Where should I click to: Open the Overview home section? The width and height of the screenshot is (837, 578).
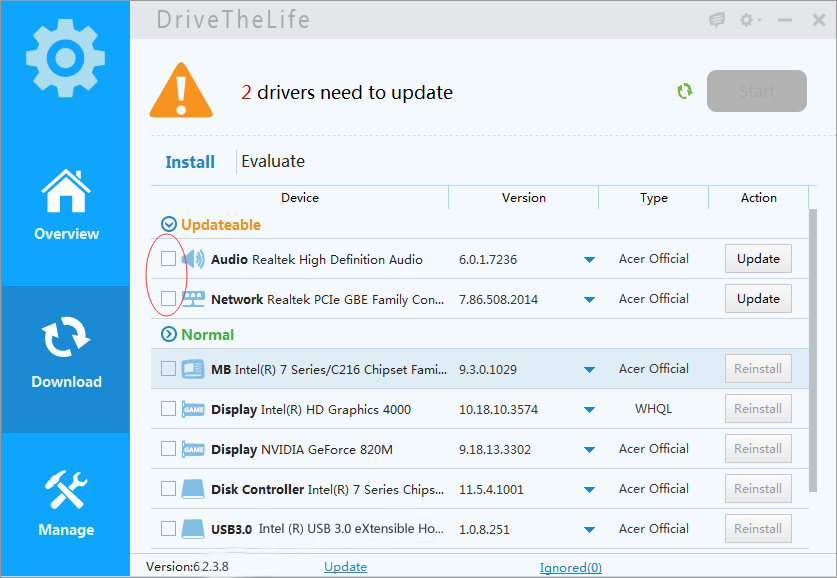point(66,206)
